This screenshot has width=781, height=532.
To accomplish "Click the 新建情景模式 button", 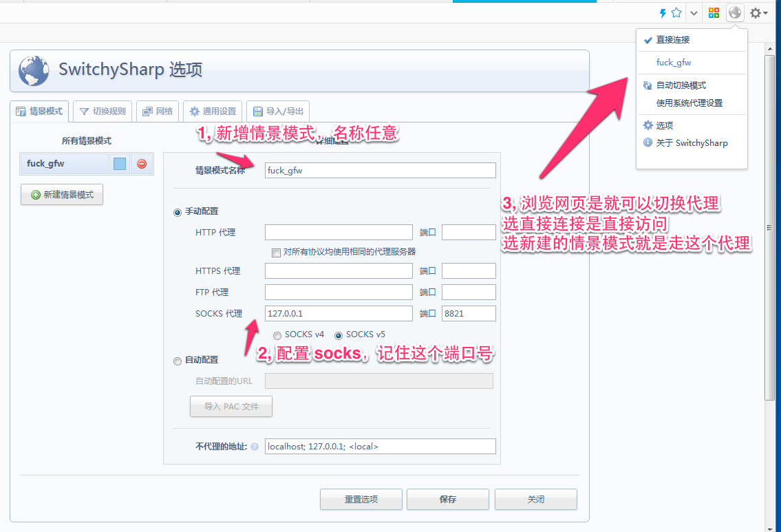I will click(x=62, y=195).
